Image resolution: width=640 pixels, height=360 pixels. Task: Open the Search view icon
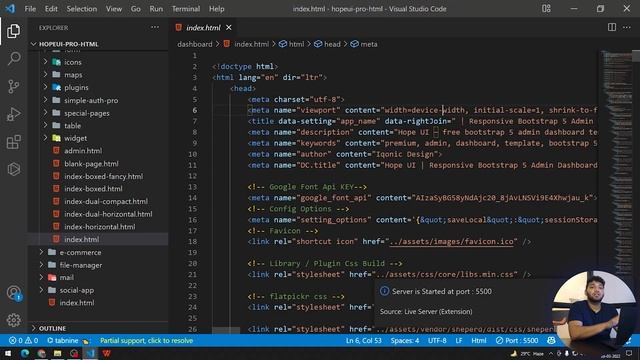click(x=13, y=58)
